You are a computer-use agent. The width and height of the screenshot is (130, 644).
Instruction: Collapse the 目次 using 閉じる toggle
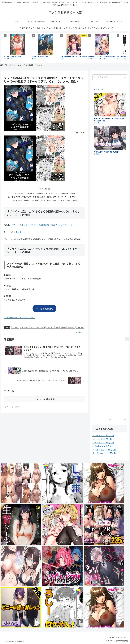pos(47,189)
